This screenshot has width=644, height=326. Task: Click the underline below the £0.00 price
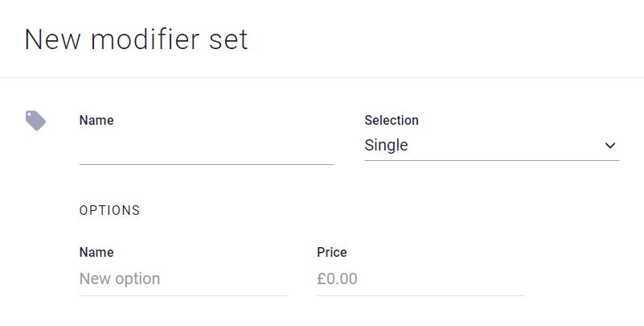[420, 295]
